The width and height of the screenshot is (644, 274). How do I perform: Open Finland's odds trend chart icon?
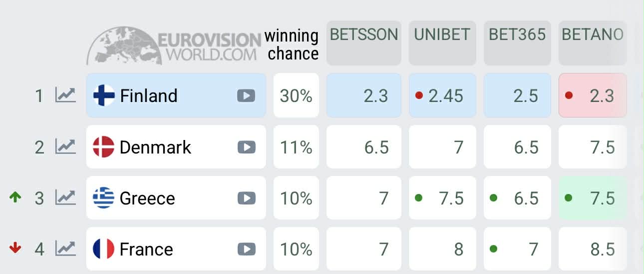pyautogui.click(x=65, y=95)
